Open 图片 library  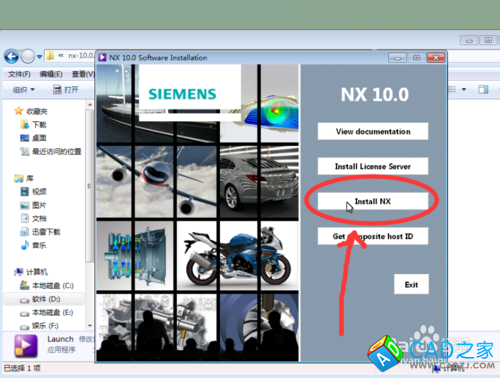coord(33,205)
